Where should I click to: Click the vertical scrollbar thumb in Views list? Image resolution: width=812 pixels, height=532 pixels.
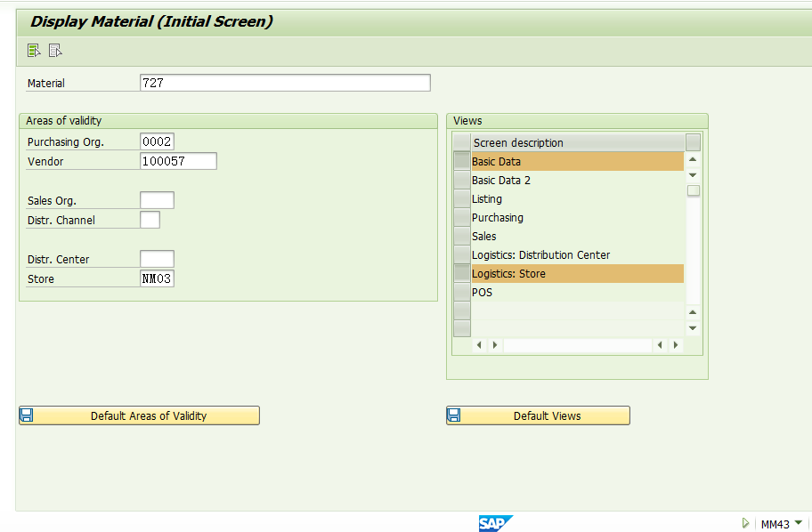click(x=694, y=190)
